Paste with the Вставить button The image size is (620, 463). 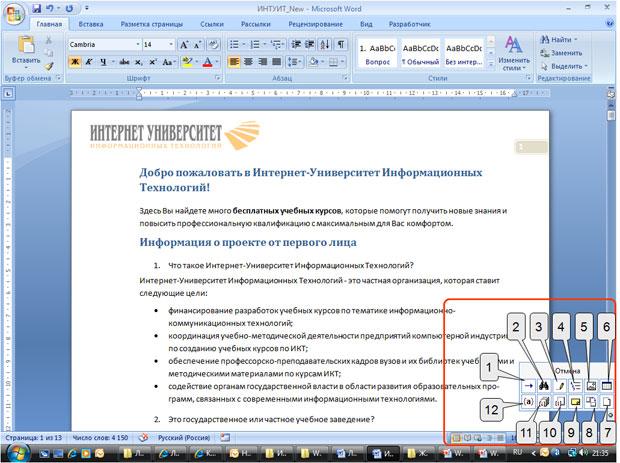tap(26, 52)
